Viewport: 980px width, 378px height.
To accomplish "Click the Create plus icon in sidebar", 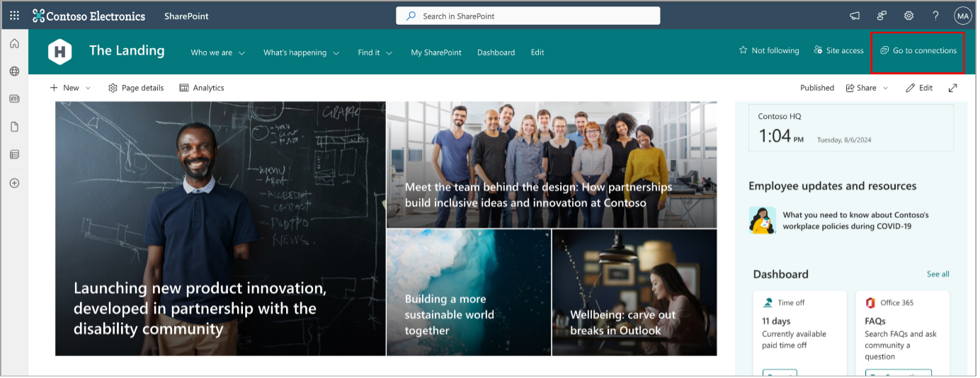I will tap(14, 183).
